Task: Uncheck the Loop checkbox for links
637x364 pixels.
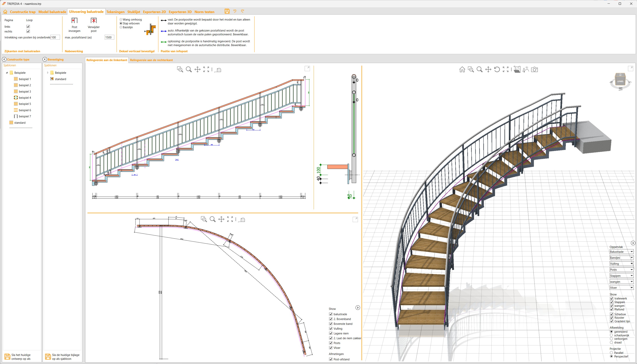Action: coord(28,26)
